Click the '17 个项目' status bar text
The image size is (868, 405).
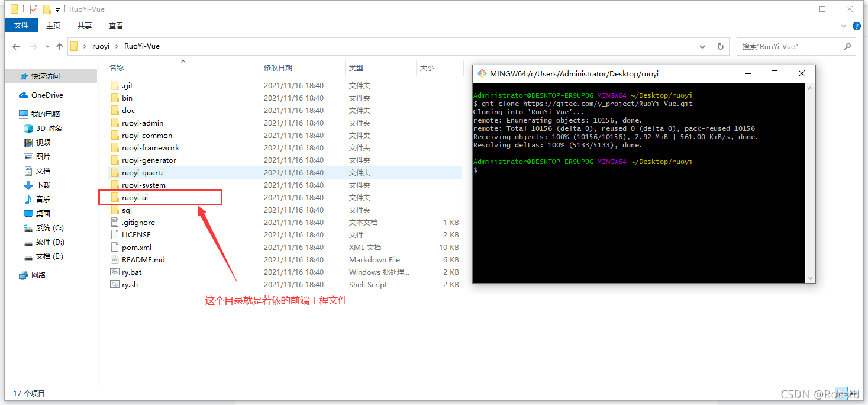point(29,393)
